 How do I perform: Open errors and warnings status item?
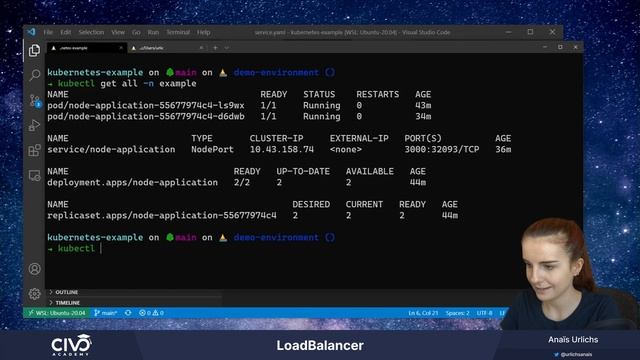click(151, 313)
